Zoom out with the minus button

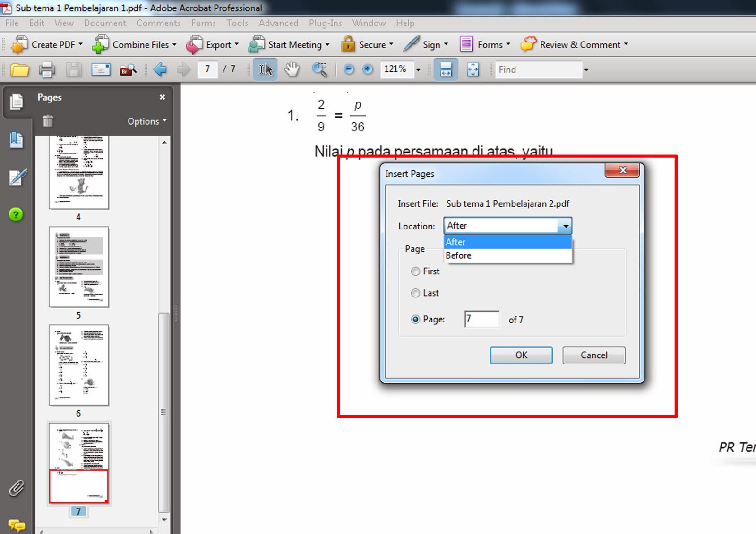pos(349,69)
